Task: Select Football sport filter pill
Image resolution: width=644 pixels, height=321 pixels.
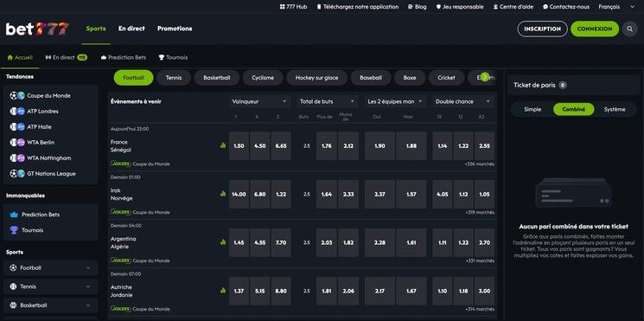Action: pos(133,78)
